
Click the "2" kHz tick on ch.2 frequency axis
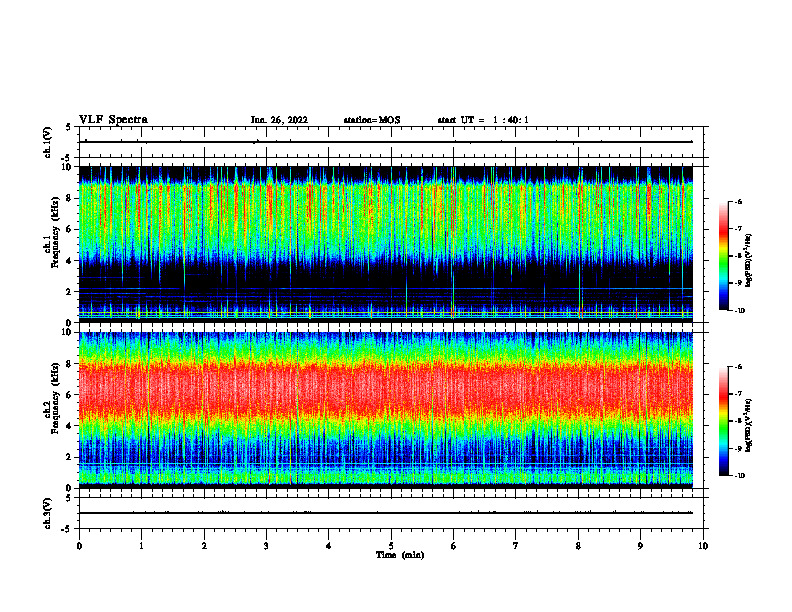click(69, 457)
